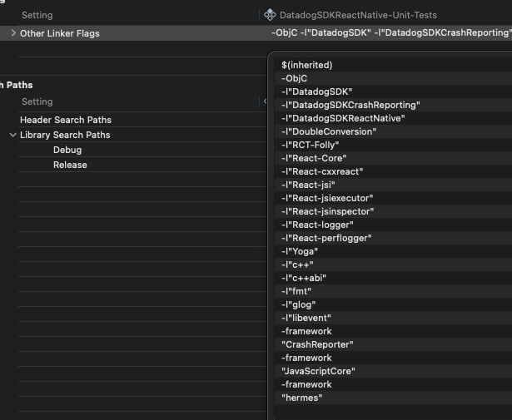Select the Release configuration row

point(70,165)
